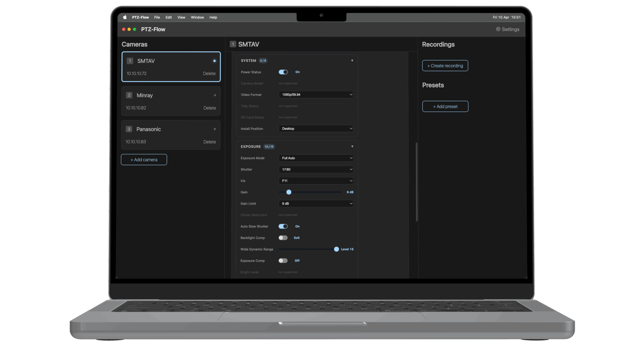Click the number 1 badge beside SMTAV header
This screenshot has width=644, height=362.
tap(233, 44)
